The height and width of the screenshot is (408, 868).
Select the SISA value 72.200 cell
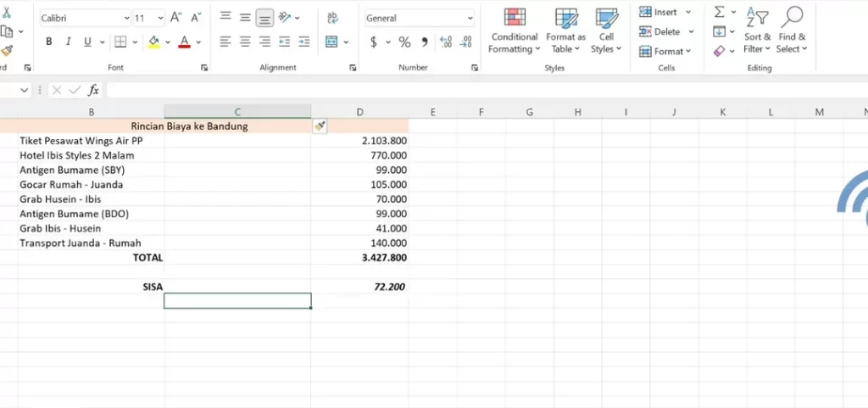point(359,287)
